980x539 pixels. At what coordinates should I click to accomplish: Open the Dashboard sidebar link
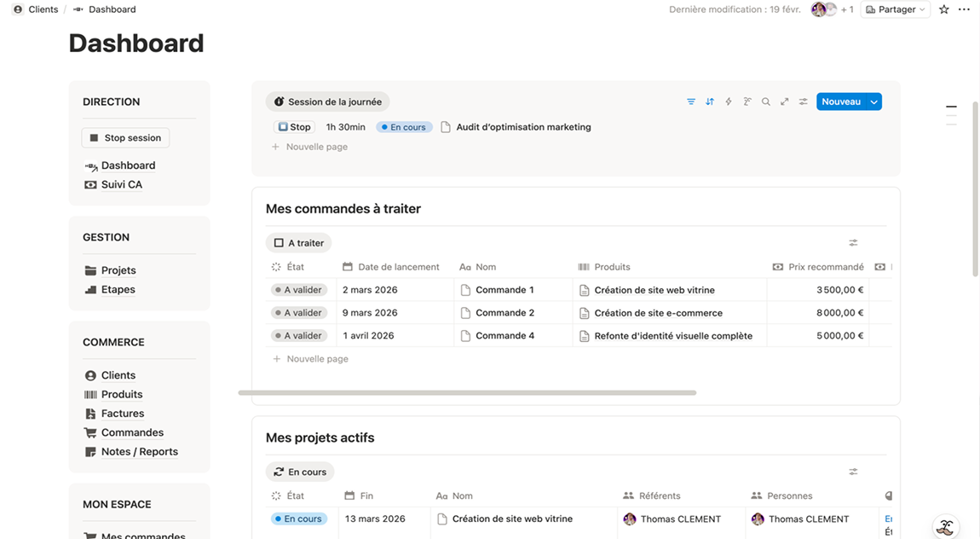click(119, 165)
